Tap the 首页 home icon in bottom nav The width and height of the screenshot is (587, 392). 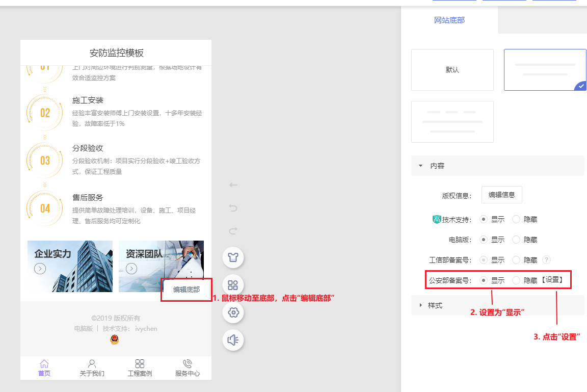(x=44, y=363)
